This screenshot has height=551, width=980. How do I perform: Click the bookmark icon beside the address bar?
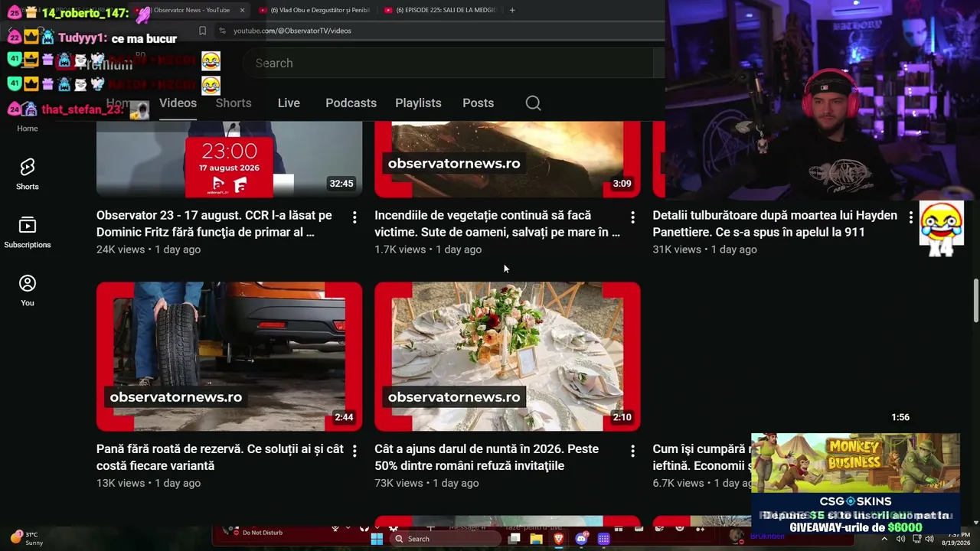coord(202,31)
